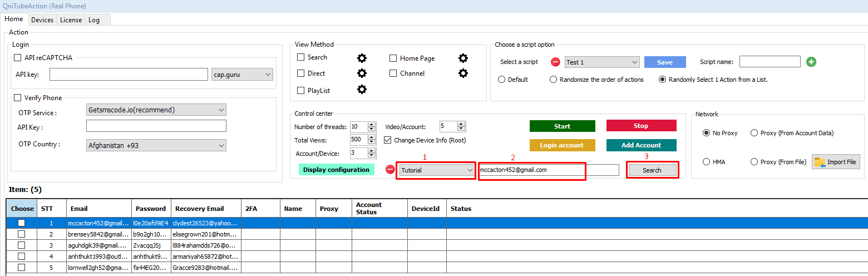868x276 pixels.
Task: Switch to the Devices tab
Action: pos(42,20)
